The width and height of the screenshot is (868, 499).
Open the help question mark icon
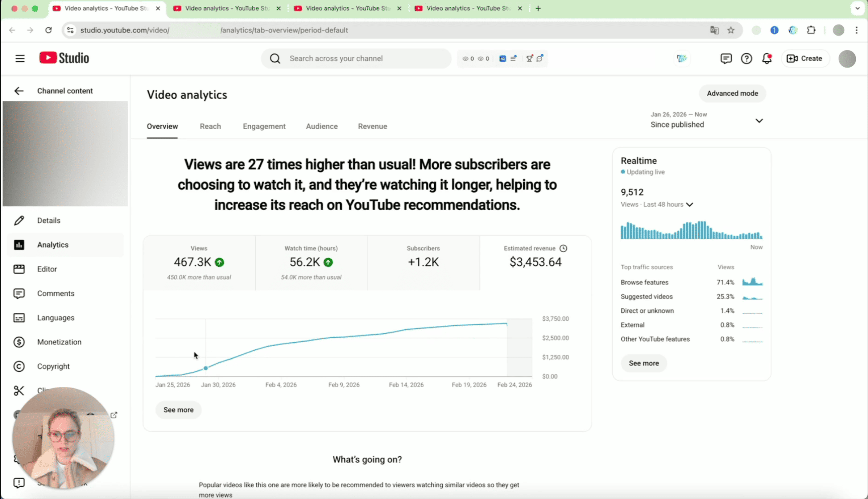746,59
